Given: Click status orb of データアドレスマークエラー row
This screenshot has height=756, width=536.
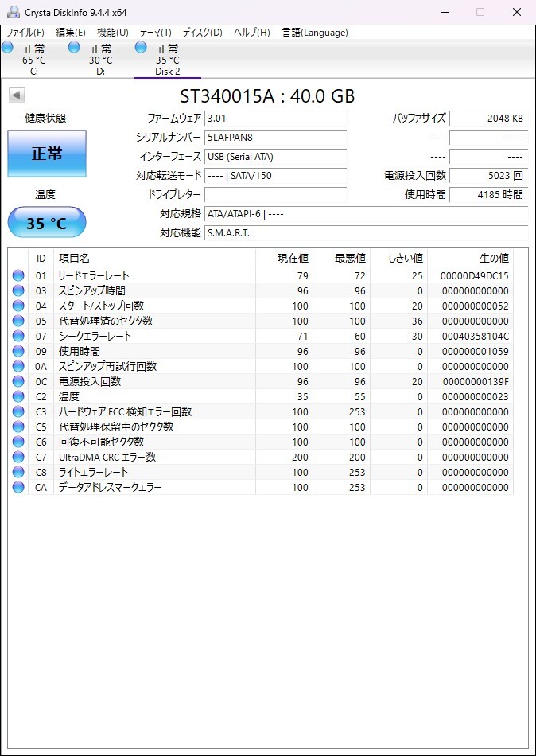Looking at the screenshot, I should 18,488.
